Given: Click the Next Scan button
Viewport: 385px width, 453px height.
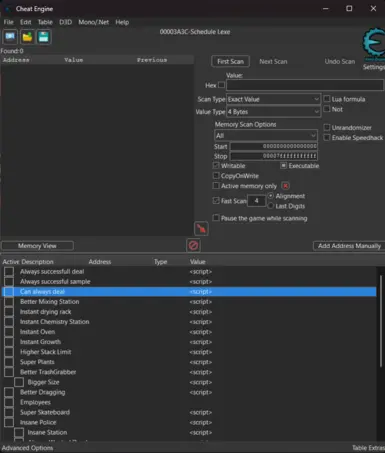Looking at the screenshot, I should pyautogui.click(x=273, y=61).
